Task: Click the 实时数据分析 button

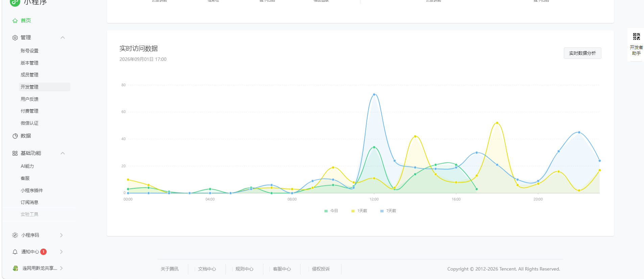Action: pos(582,53)
